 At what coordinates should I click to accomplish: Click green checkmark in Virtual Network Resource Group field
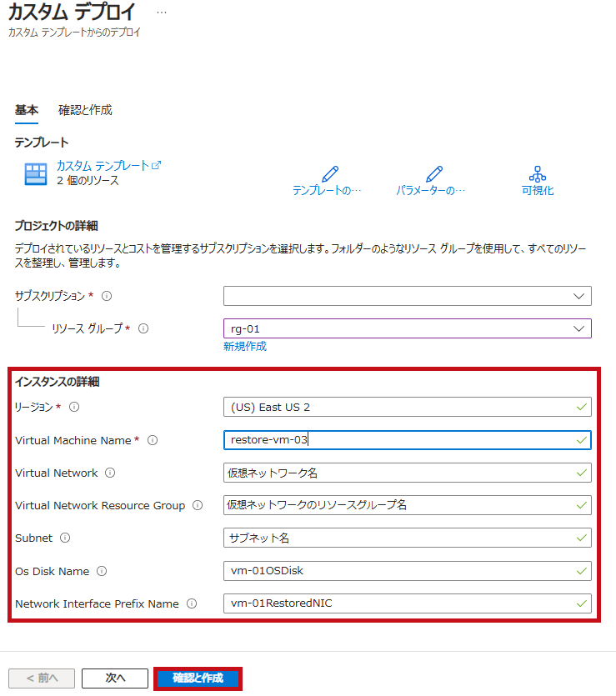(x=581, y=506)
